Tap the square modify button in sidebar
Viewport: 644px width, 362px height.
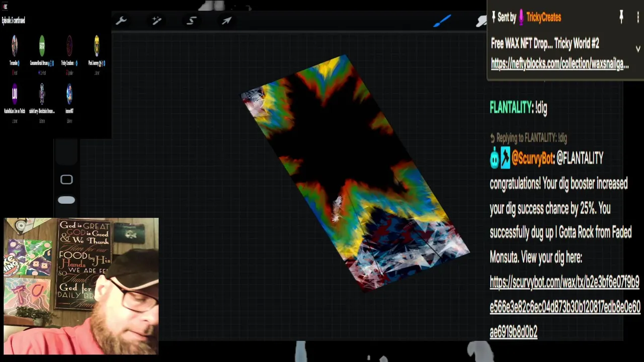66,180
